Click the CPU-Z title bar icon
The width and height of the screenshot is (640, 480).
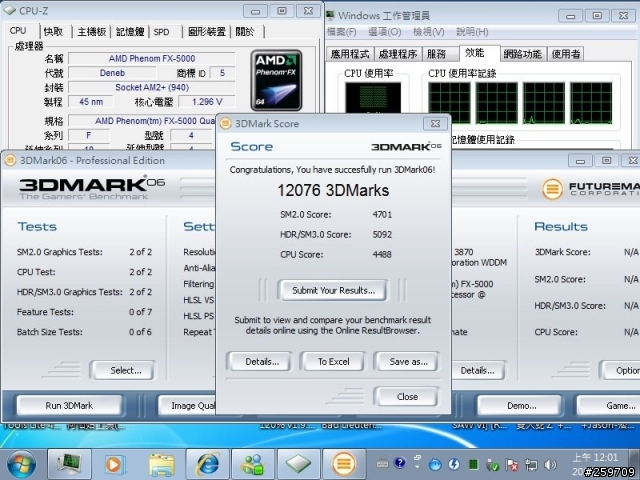pyautogui.click(x=9, y=10)
